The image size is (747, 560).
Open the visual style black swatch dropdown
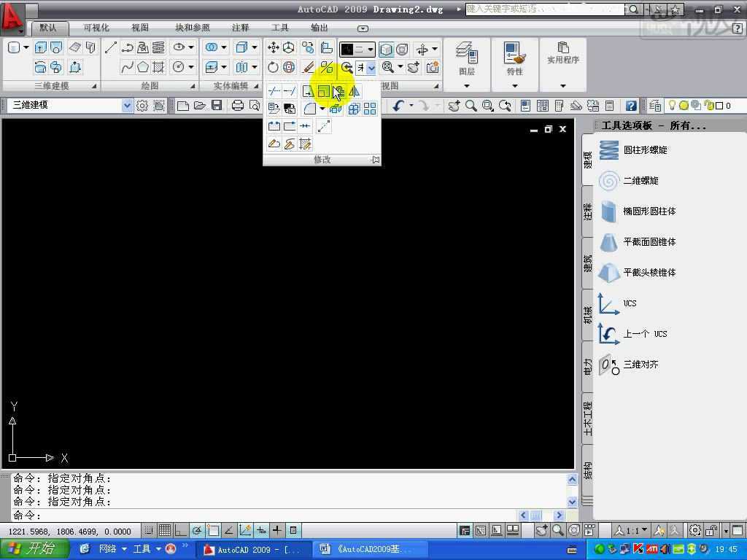coord(357,49)
